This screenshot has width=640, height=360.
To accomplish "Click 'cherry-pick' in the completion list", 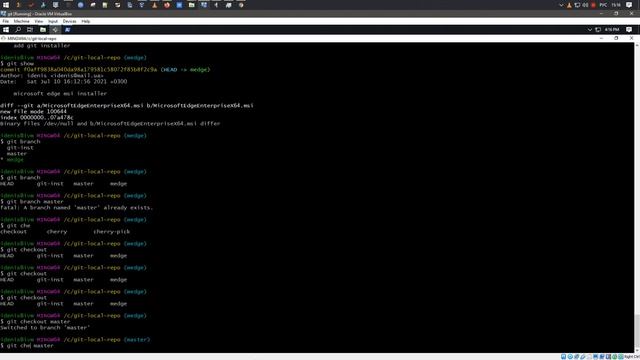I will click(111, 232).
